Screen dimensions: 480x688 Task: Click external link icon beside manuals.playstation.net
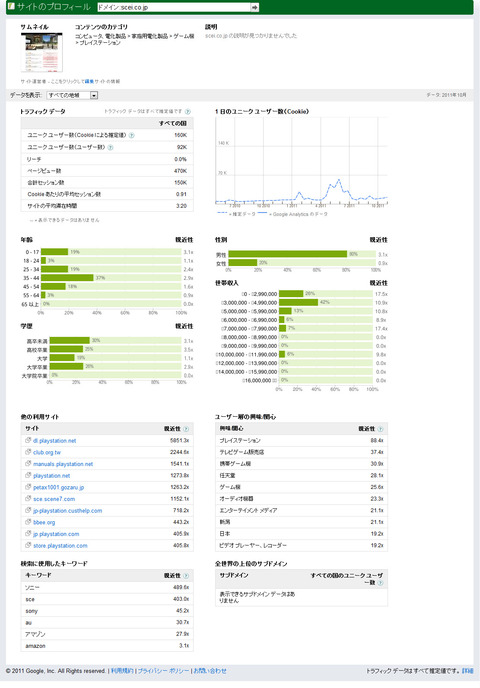point(28,463)
